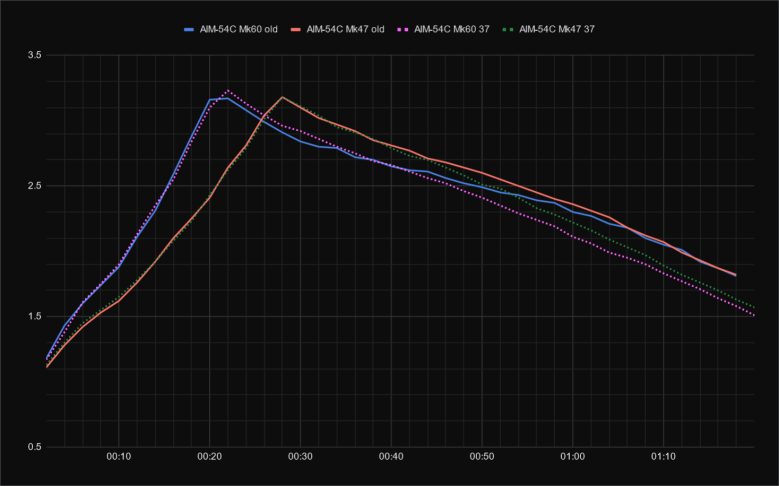Click the 3.5 y-axis value label
This screenshot has height=486, width=779.
[33, 55]
